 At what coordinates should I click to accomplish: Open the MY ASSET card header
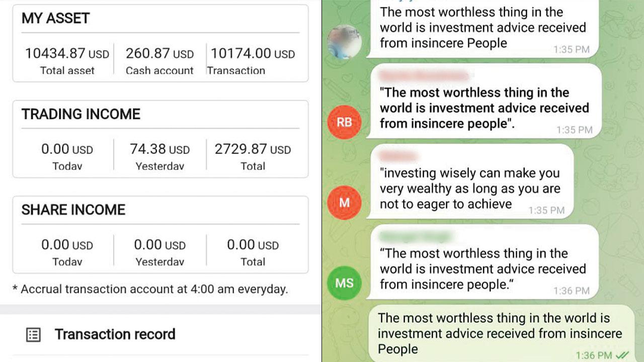55,18
